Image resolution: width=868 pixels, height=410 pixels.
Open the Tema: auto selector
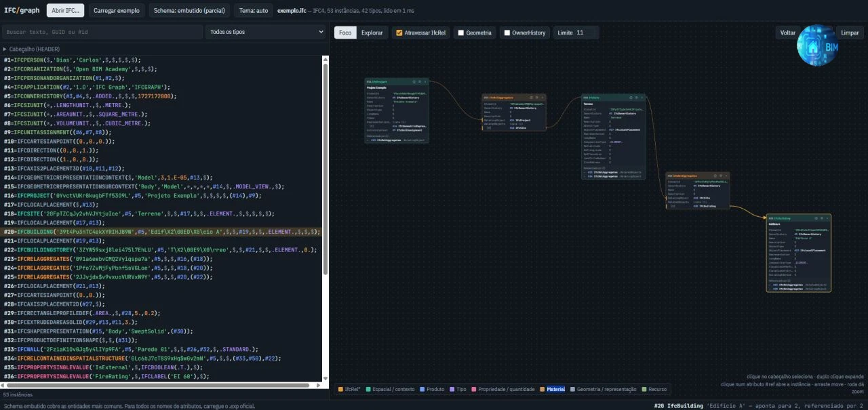tap(252, 11)
